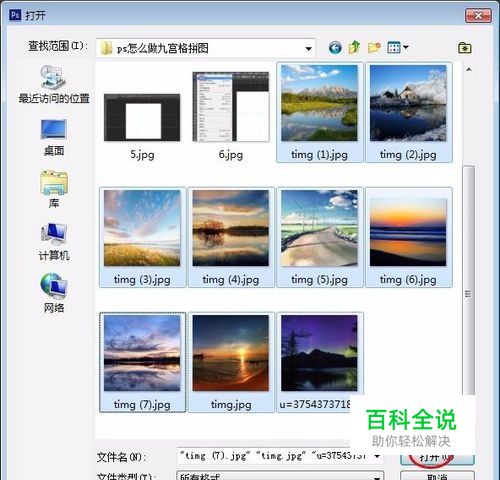Click the Cancel (取消) button
Image resolution: width=500 pixels, height=480 pixels.
pos(437,476)
